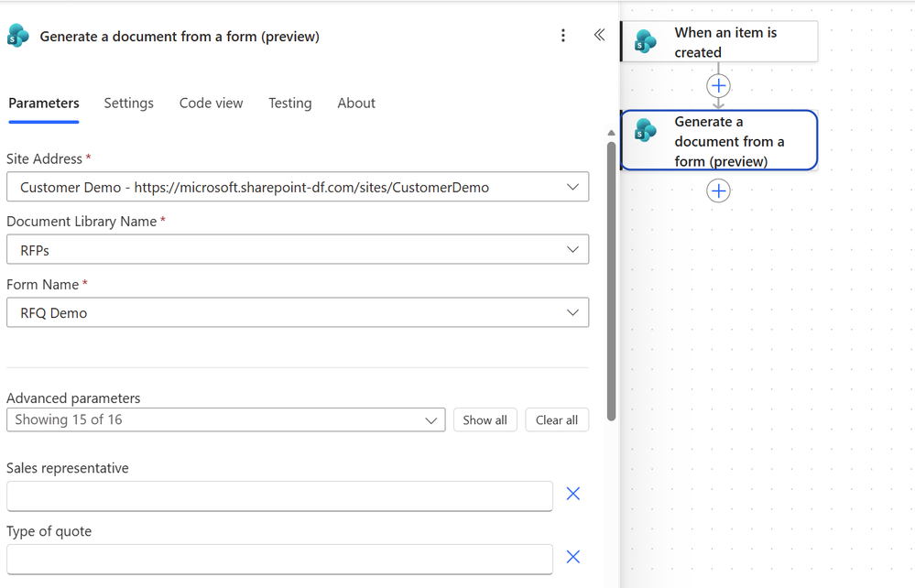Select 'Generate a document from a form' card
The height and width of the screenshot is (588, 915).
click(x=719, y=140)
